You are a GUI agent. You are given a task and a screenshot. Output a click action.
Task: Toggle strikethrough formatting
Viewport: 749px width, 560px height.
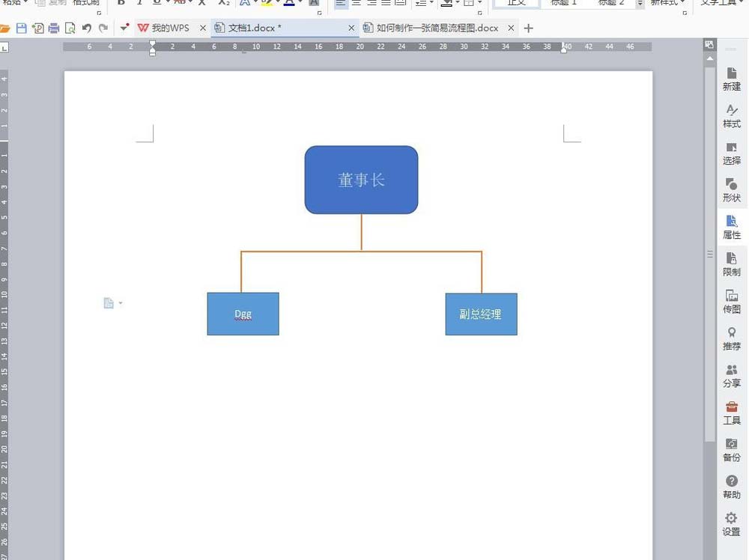pos(178,3)
